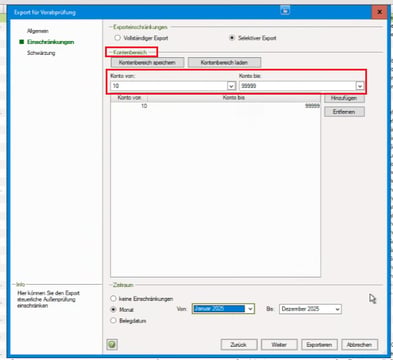
Task: Select the row with 10 to 99999
Action: click(x=215, y=106)
